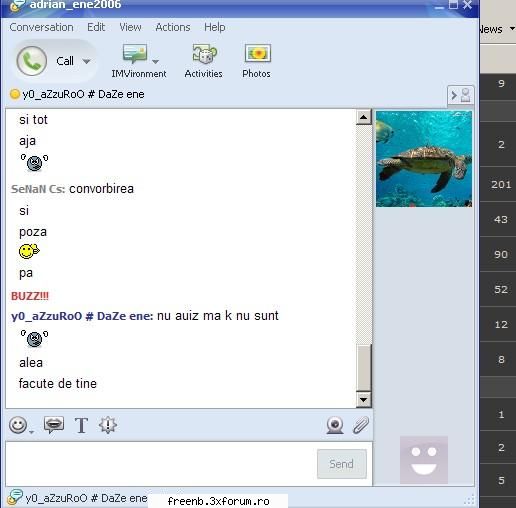Screen dimensions: 516x508
Task: Click the gray emoticon above 'alea'
Action: (34, 339)
